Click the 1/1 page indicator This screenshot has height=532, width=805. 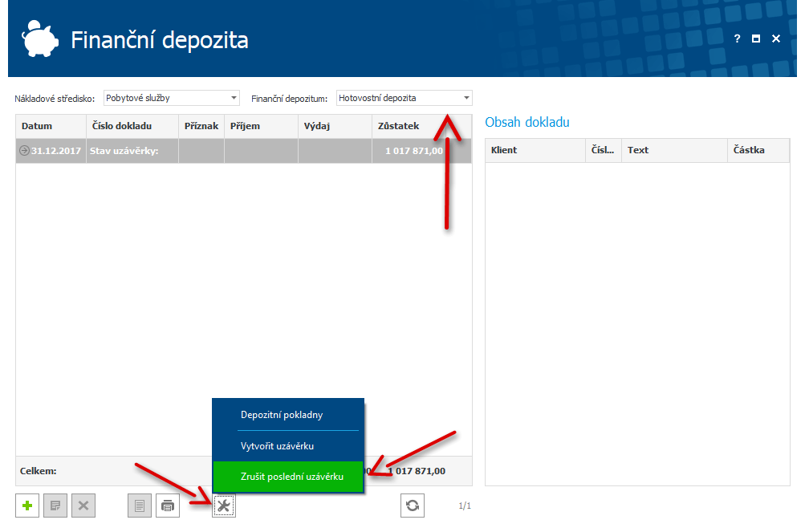pos(465,506)
